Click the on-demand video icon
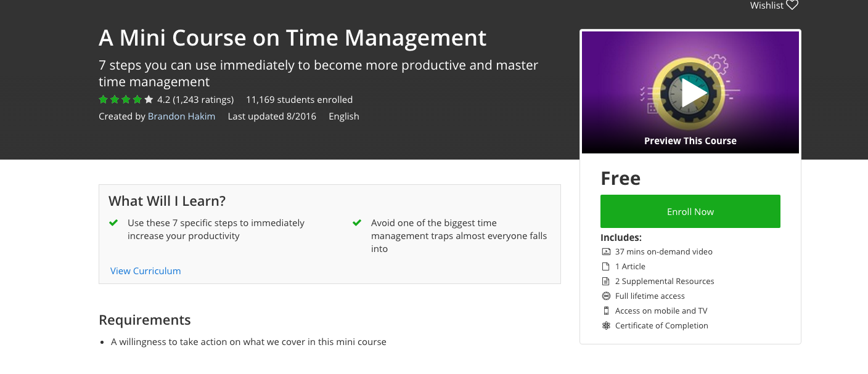 (x=606, y=251)
